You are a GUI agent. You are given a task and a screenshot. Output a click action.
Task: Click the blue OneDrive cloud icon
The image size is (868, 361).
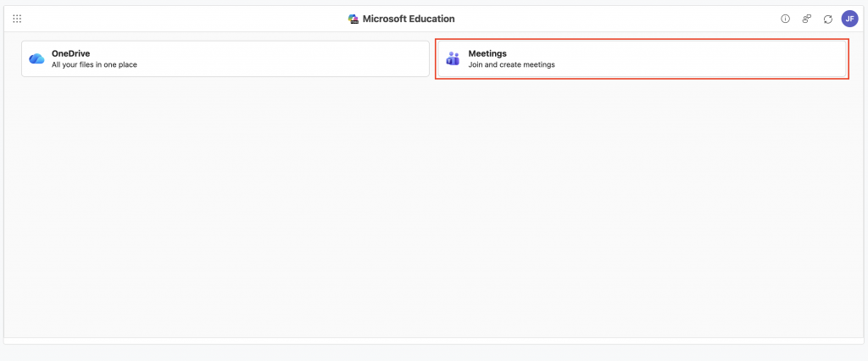click(x=36, y=58)
